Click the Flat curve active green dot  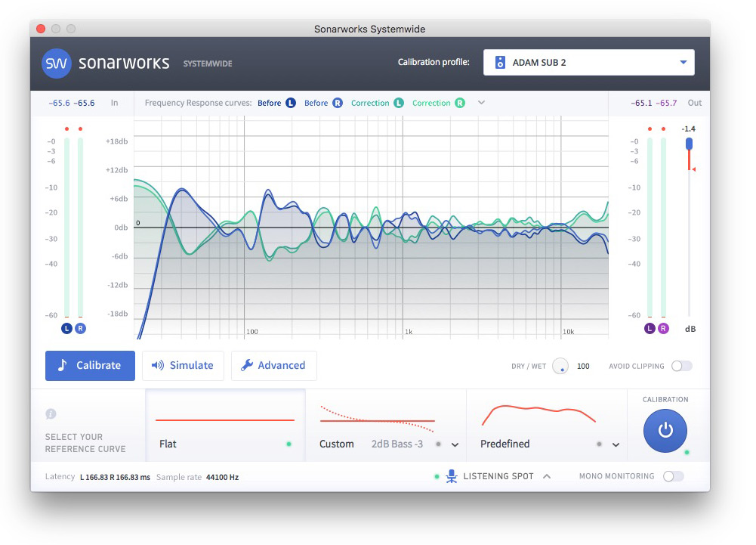(x=289, y=444)
